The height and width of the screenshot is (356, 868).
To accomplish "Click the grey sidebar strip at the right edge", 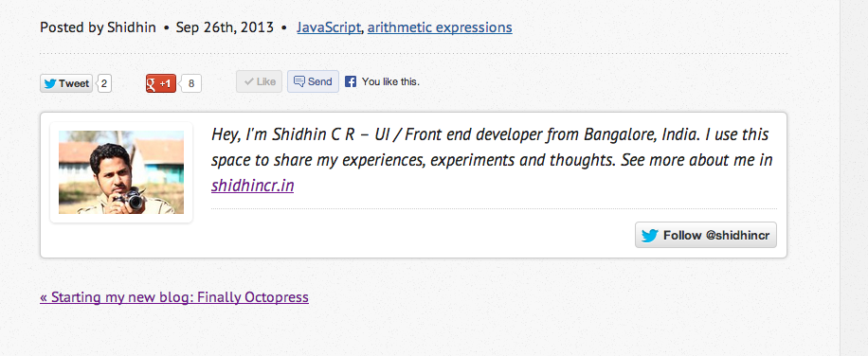I will click(x=854, y=178).
